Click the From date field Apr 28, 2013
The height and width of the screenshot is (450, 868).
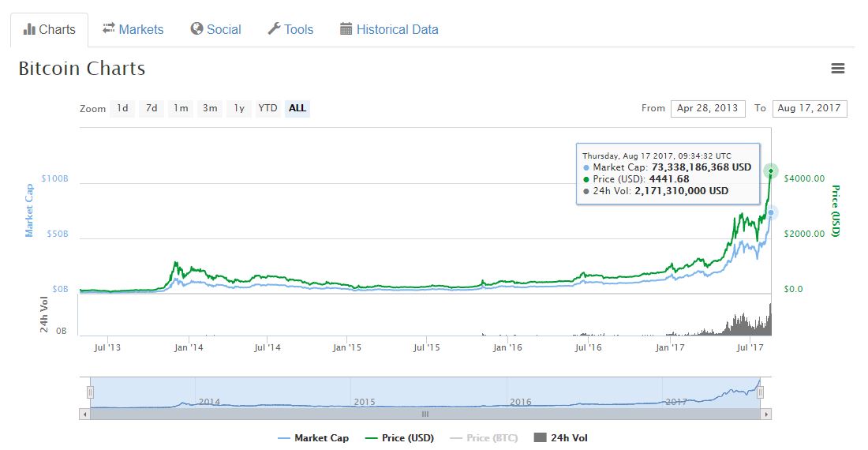[708, 108]
